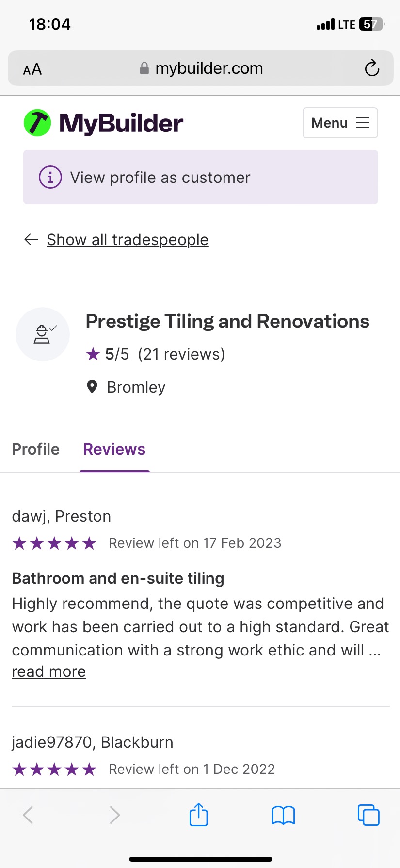Tap the AA text size control
The image size is (400, 868).
pos(31,69)
